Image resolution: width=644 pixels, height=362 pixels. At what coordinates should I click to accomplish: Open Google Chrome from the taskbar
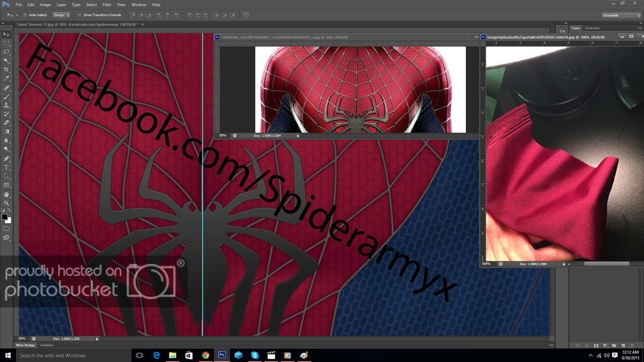(x=206, y=356)
